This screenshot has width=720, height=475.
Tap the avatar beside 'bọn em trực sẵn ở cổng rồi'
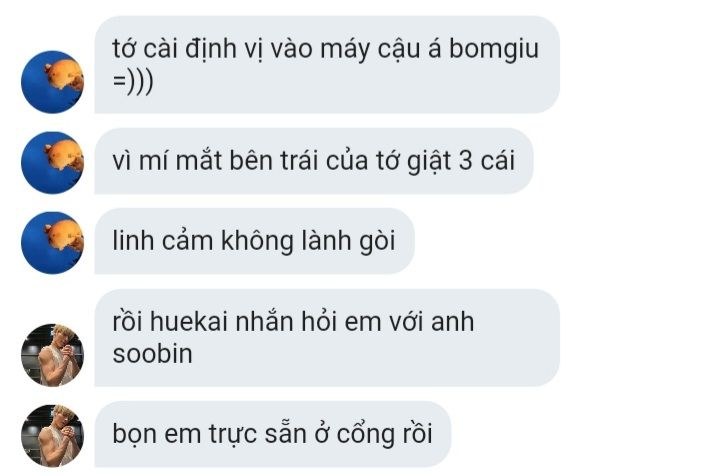52,435
